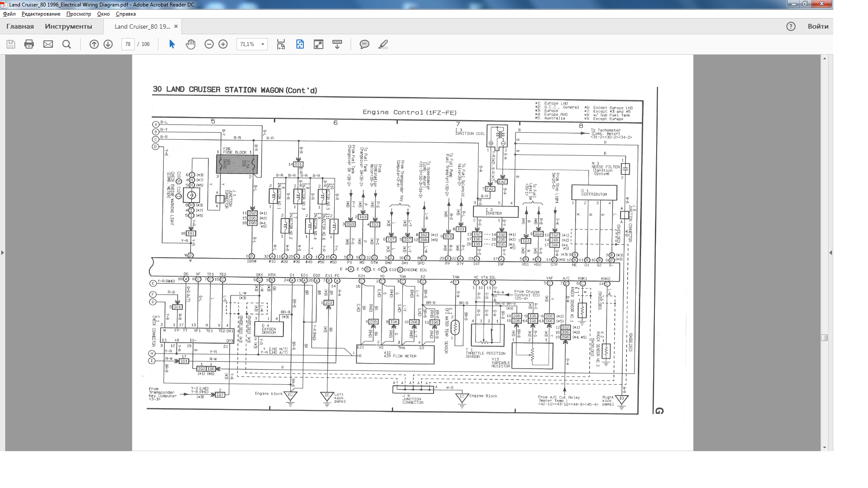The image size is (868, 488).
Task: Go to previous page arrow icon
Action: coord(94,44)
